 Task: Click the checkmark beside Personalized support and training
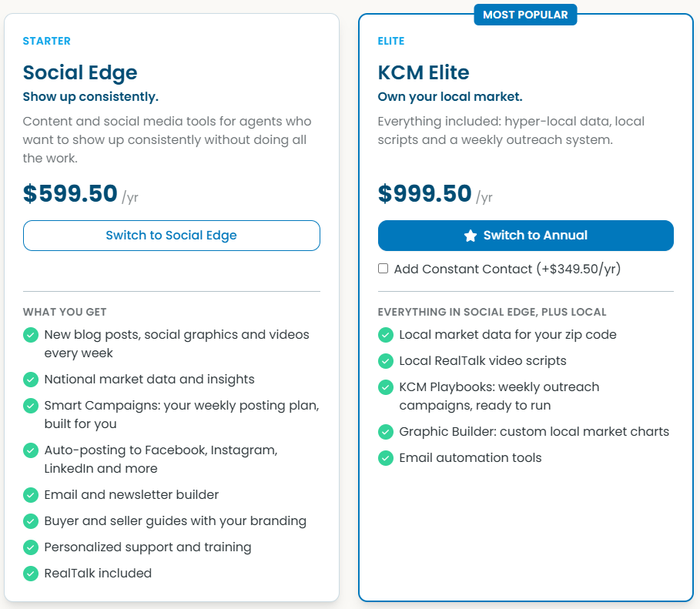tap(31, 547)
